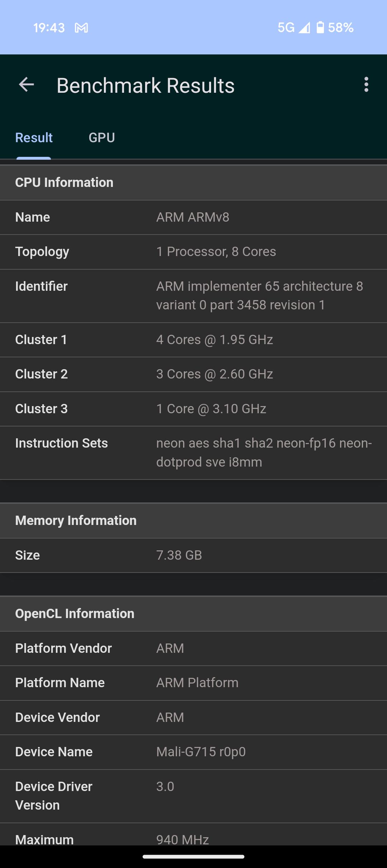Tap the Instruction Sets row
This screenshot has height=868, width=387.
(193, 453)
